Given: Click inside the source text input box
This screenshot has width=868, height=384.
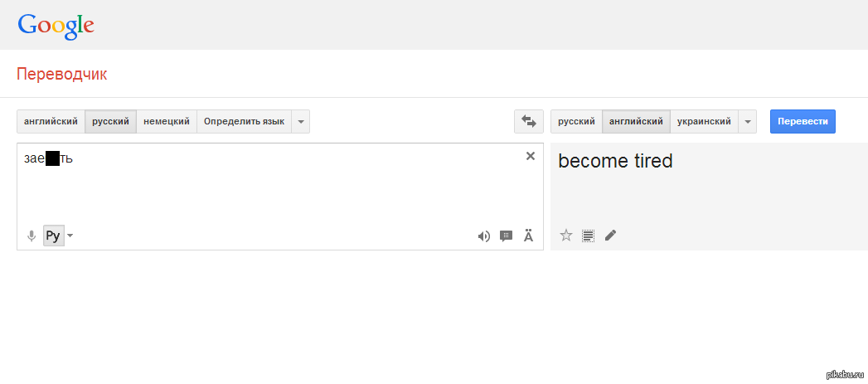Looking at the screenshot, I should (274, 191).
